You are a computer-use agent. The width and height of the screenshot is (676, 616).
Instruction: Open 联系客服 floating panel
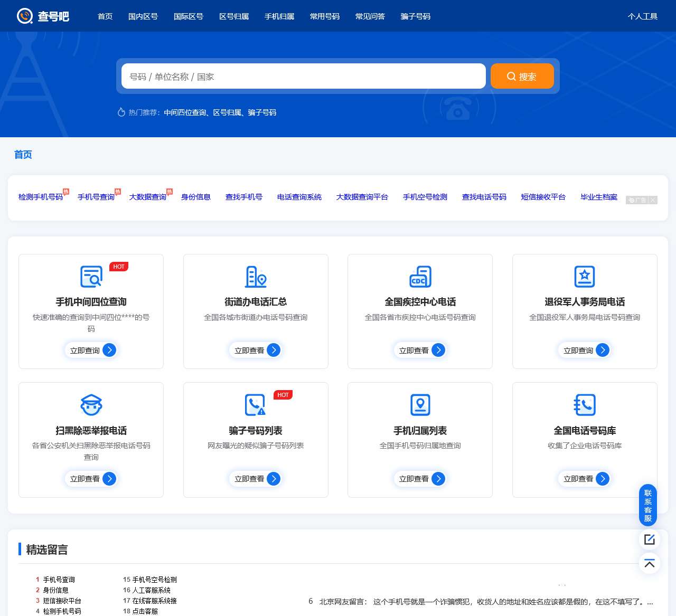tap(648, 505)
